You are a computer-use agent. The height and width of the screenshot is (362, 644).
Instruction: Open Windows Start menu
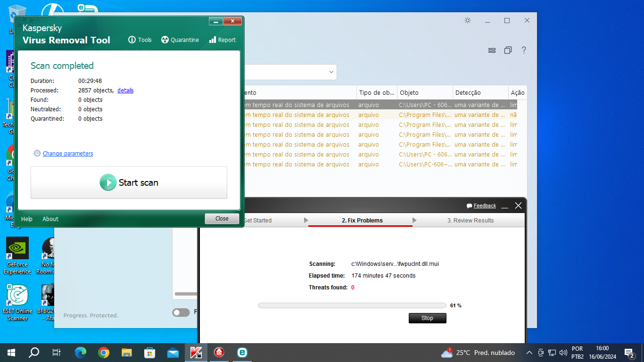click(x=11, y=352)
